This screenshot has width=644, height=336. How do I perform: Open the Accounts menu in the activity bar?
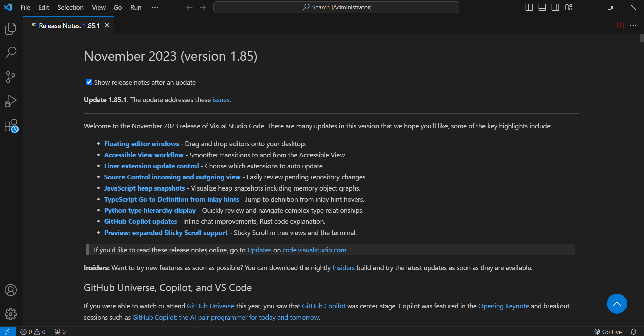click(10, 290)
